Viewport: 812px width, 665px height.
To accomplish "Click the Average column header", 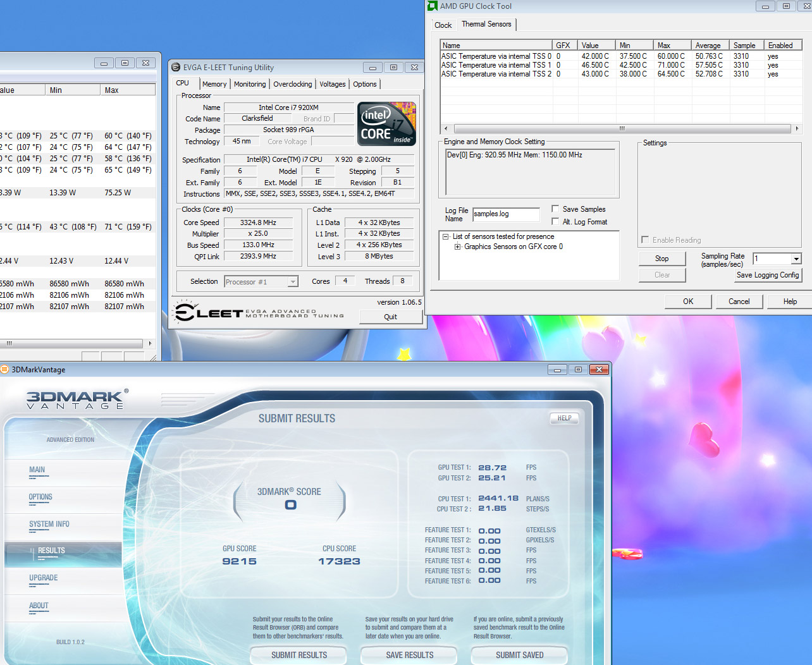I will [x=711, y=46].
